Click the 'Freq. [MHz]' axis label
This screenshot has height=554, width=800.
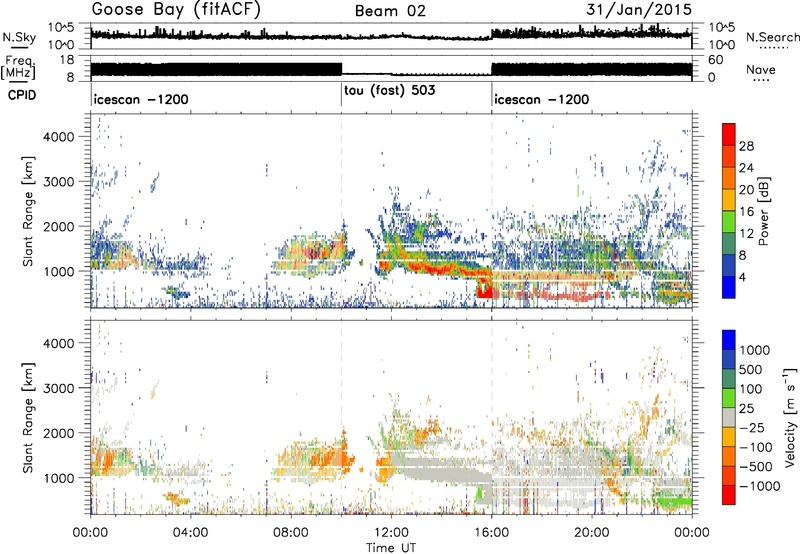coord(18,68)
